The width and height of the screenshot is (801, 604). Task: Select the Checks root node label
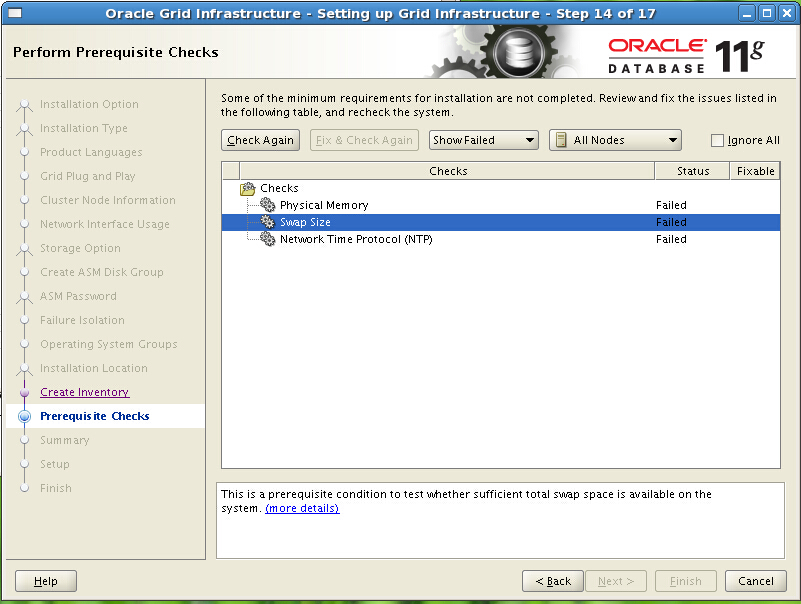pos(279,188)
